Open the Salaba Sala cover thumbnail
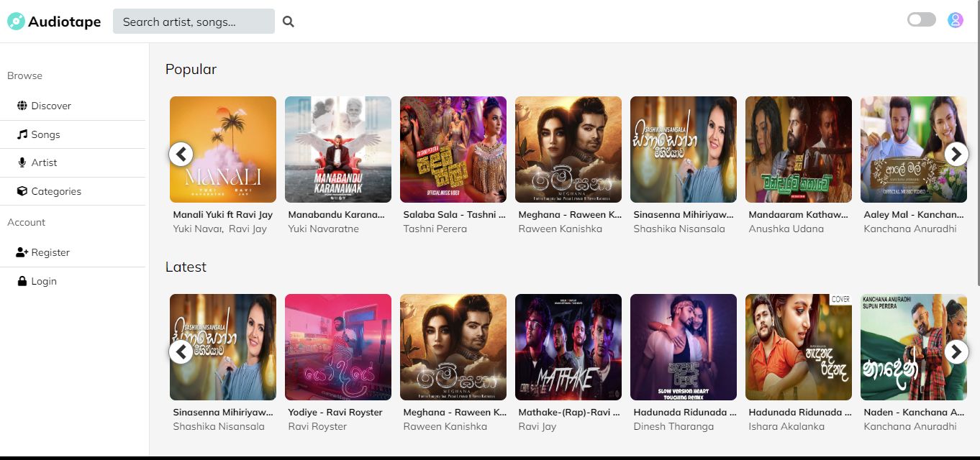 pos(453,149)
